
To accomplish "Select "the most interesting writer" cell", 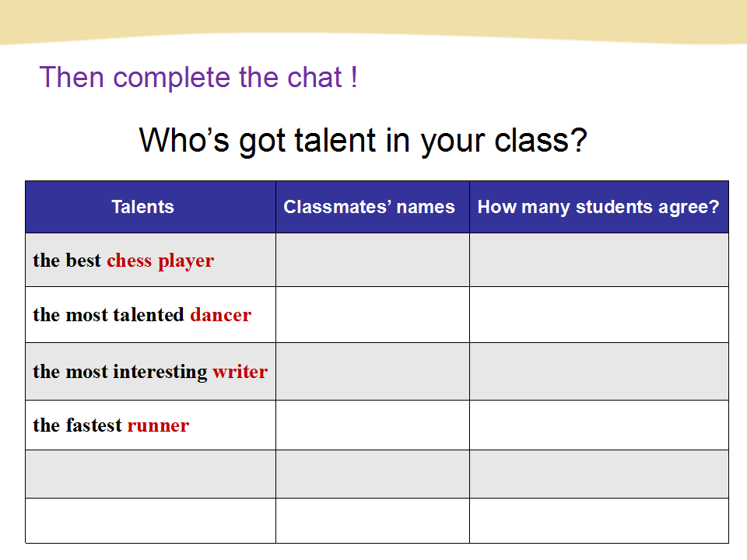I will pyautogui.click(x=149, y=372).
